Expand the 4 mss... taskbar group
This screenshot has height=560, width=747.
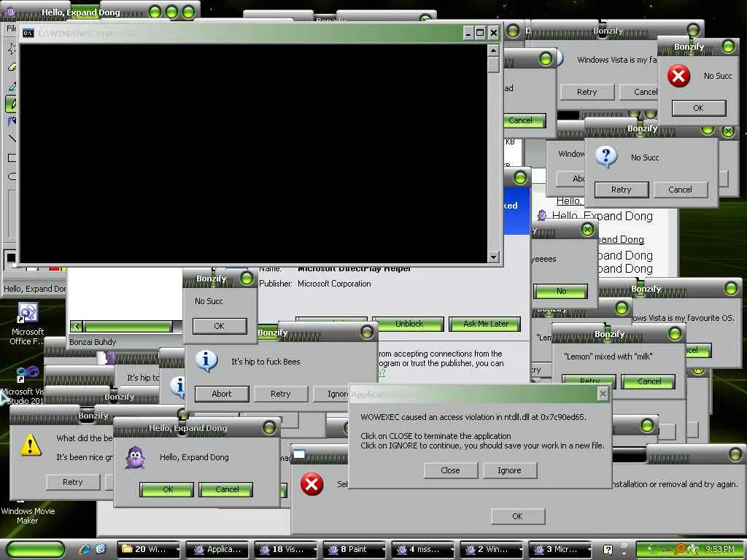[x=423, y=549]
